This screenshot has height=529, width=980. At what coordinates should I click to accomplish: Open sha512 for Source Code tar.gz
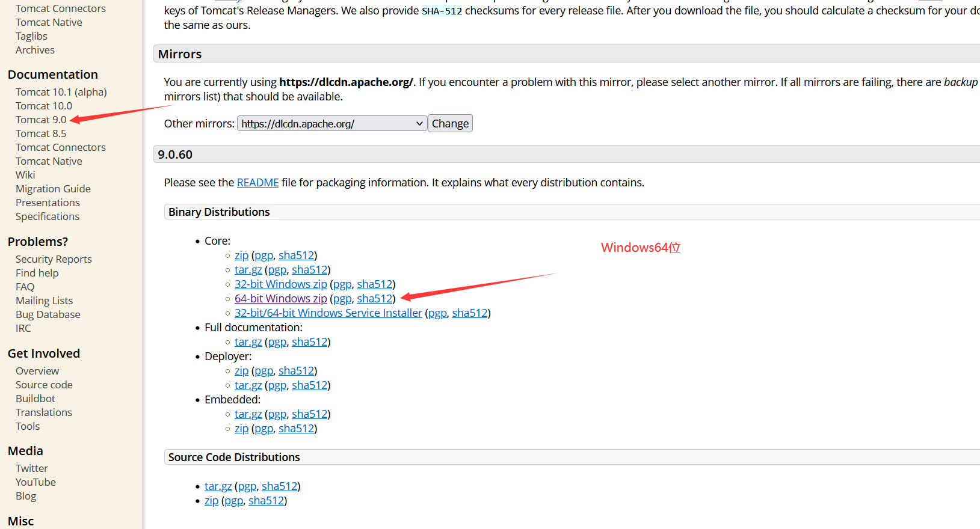[280, 486]
